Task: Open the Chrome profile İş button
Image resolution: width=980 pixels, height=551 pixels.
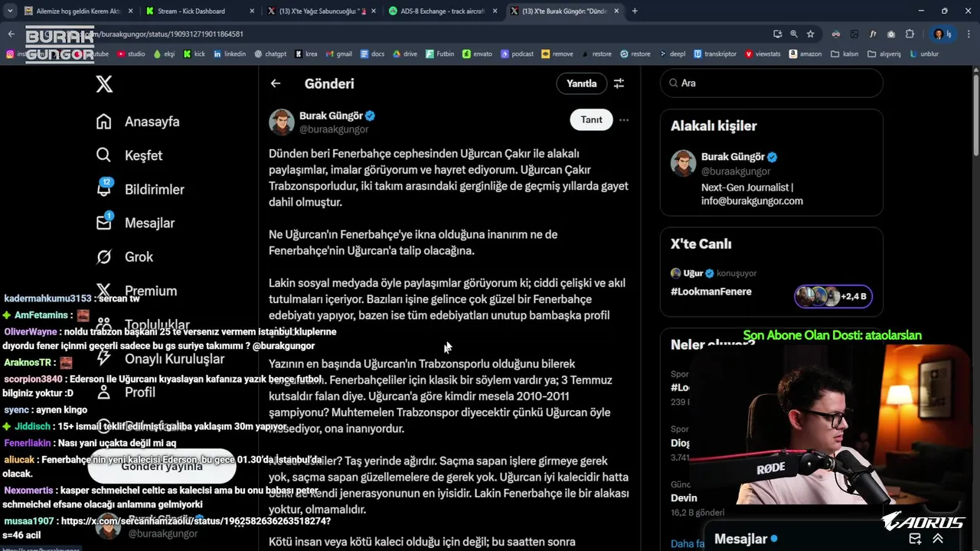Action: click(x=943, y=34)
